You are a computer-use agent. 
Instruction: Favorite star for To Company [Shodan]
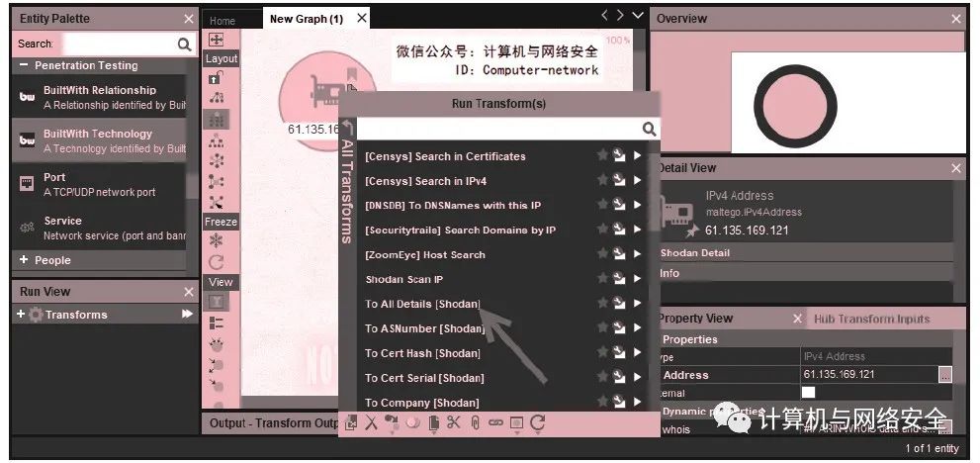(602, 401)
